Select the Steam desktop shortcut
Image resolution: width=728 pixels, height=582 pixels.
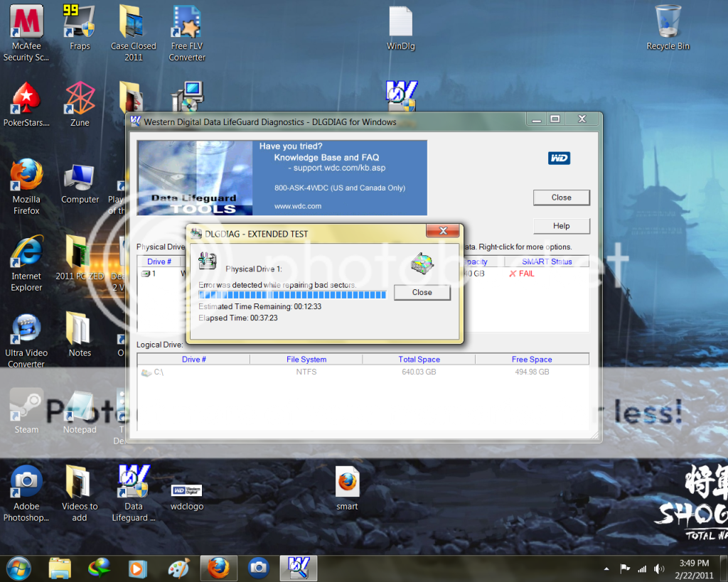tap(26, 411)
